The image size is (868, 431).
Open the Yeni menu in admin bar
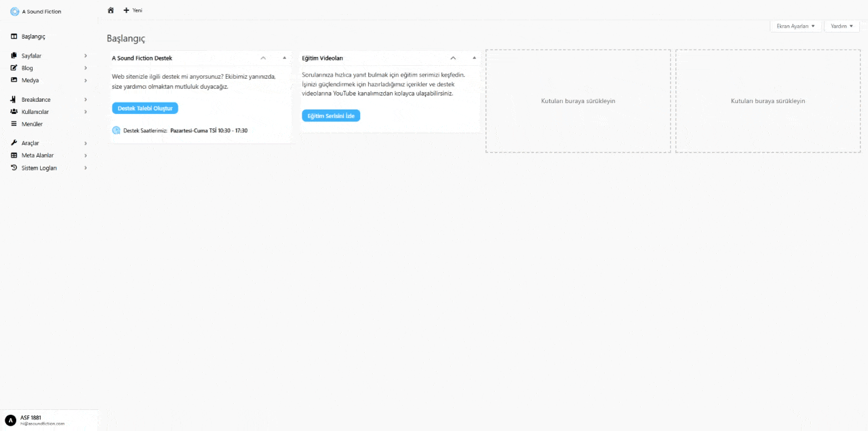(x=133, y=10)
